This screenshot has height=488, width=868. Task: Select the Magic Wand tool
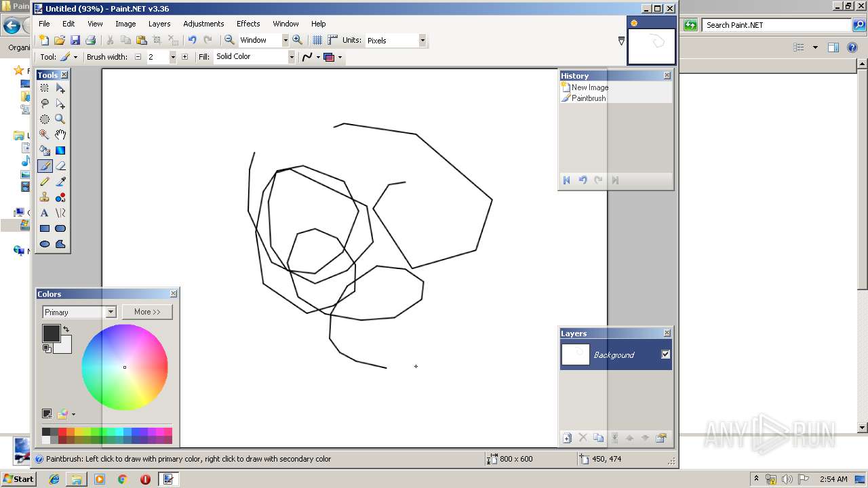click(45, 135)
